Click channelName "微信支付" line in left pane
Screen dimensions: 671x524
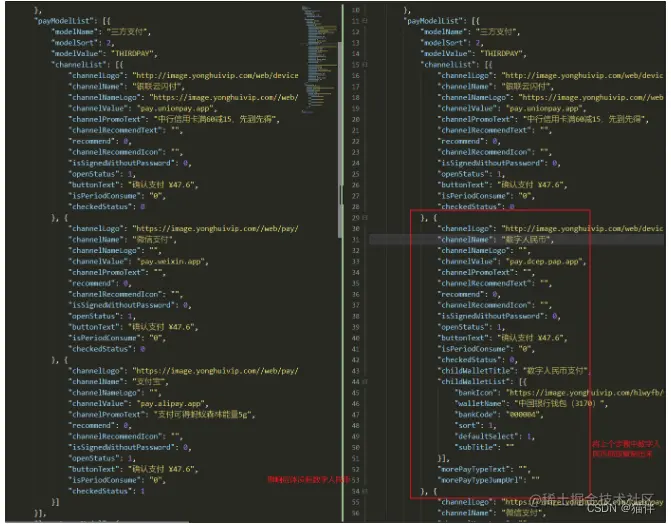tap(122, 239)
